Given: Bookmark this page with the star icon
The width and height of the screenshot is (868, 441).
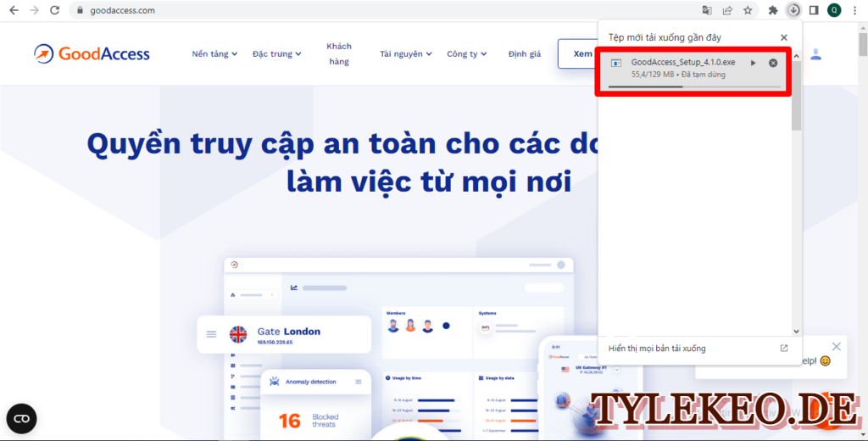Looking at the screenshot, I should coord(748,10).
